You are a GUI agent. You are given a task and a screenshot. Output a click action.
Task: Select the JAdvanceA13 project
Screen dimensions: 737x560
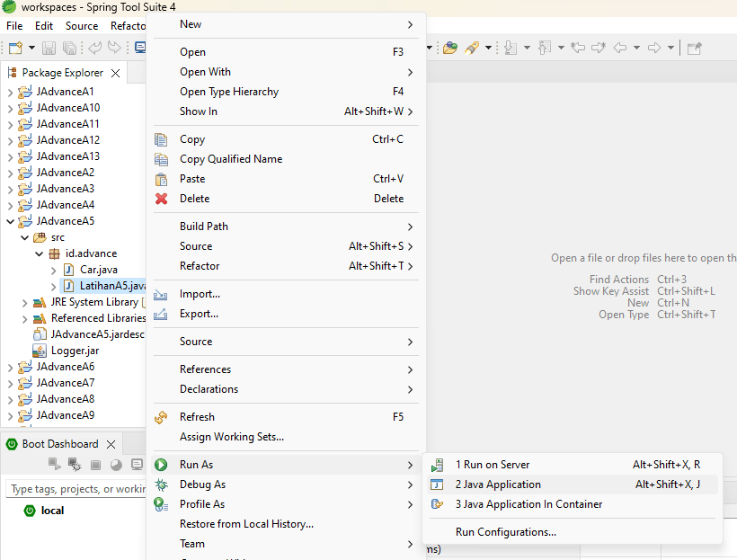click(58, 156)
